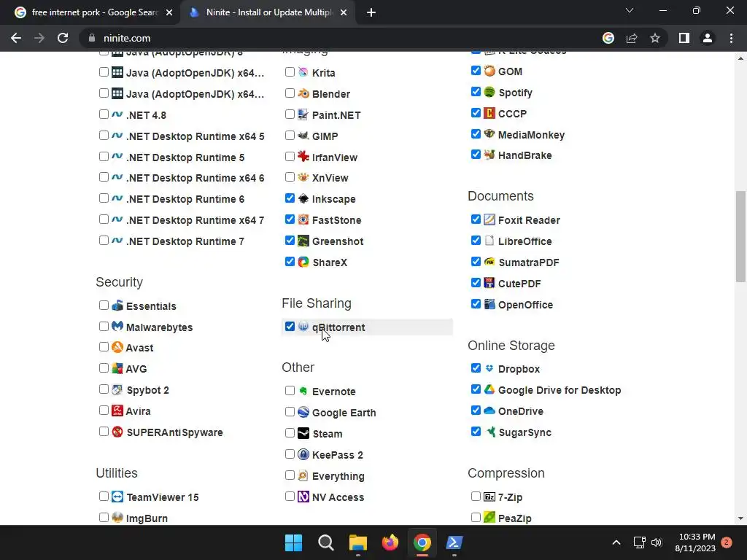Click the Foxit Reader icon
The width and height of the screenshot is (747, 560).
[489, 219]
